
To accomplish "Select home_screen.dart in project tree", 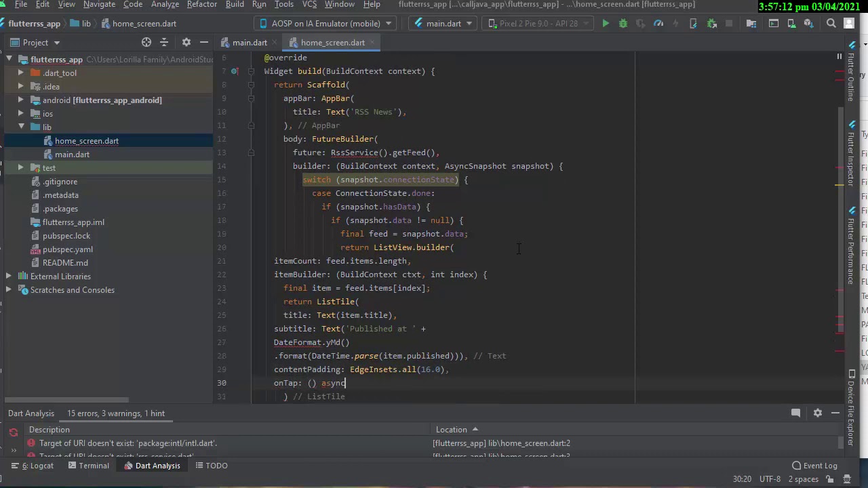I will 87,141.
